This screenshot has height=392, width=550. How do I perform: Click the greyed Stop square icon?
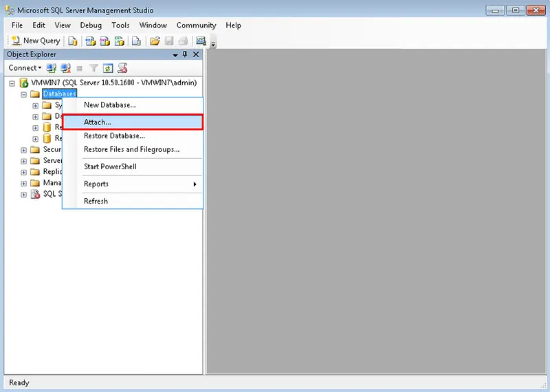[80, 69]
